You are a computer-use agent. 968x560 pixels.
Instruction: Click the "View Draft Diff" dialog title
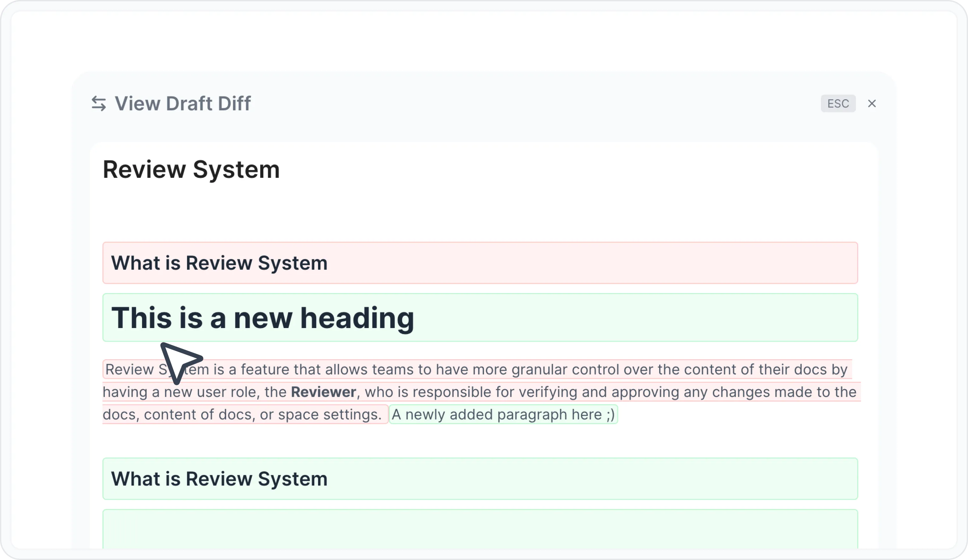point(183,104)
